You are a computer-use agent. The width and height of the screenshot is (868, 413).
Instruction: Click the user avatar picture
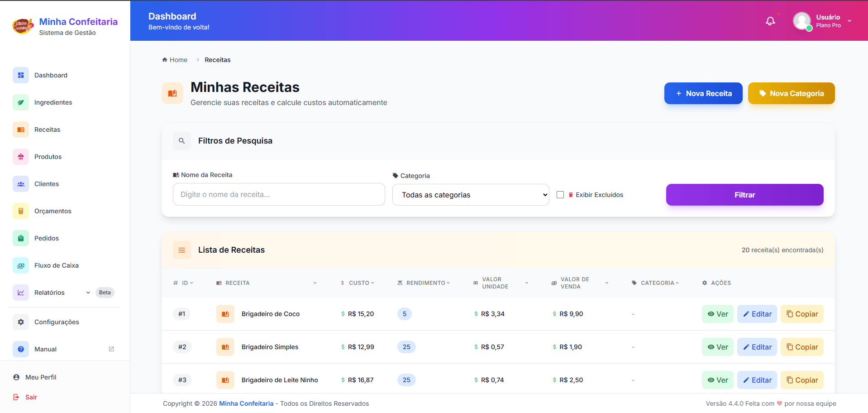pyautogui.click(x=801, y=21)
